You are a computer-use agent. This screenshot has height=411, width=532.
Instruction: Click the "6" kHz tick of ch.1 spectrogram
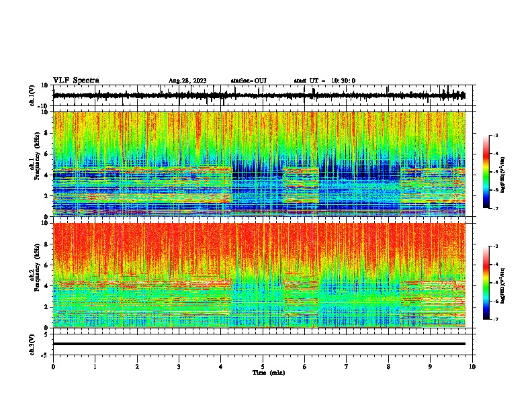[x=46, y=154]
